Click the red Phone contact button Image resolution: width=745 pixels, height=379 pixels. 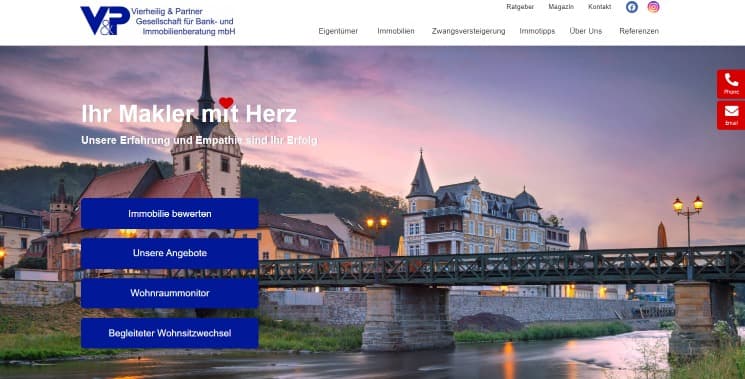[731, 84]
